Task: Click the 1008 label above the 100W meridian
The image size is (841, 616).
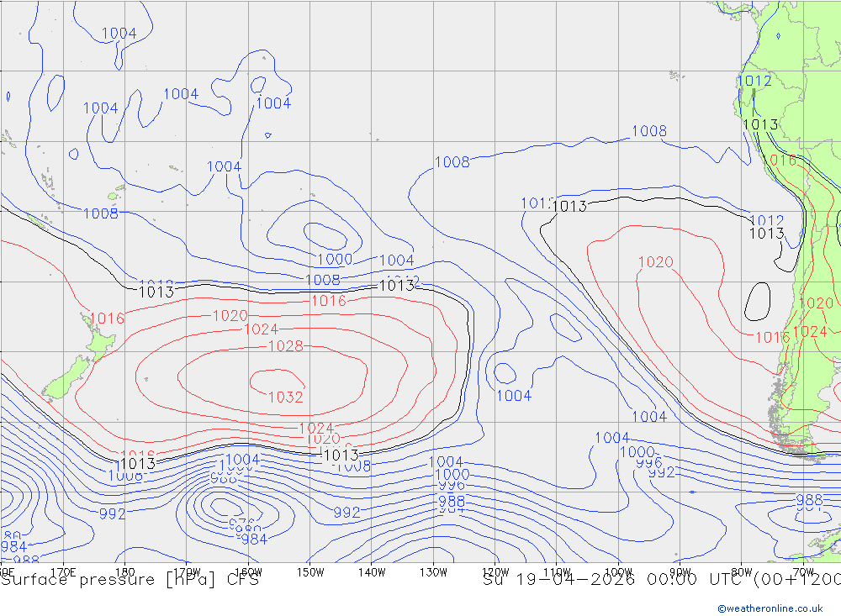Action: point(649,131)
